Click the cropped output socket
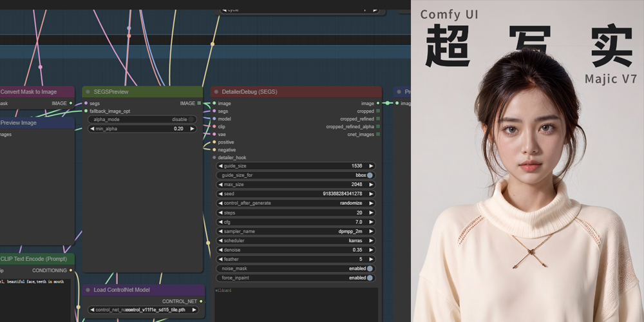 [x=378, y=111]
